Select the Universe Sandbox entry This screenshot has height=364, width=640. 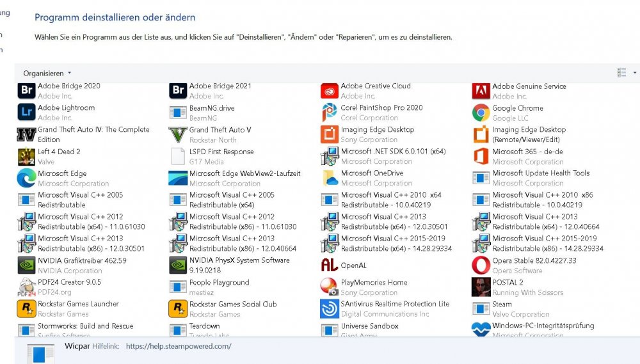pyautogui.click(x=360, y=329)
